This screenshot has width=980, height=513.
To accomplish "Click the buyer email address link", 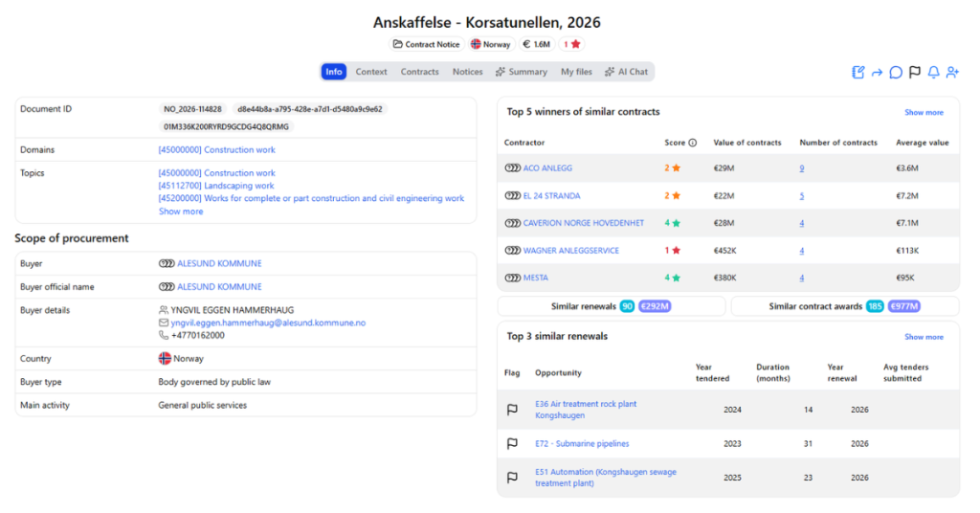I will pyautogui.click(x=268, y=323).
